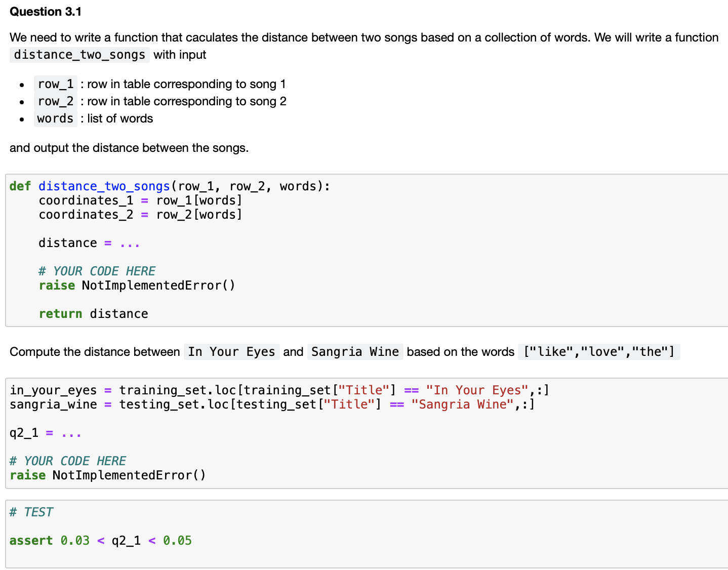Click the words inline code label
Viewport: 728px width, 570px height.
[55, 118]
